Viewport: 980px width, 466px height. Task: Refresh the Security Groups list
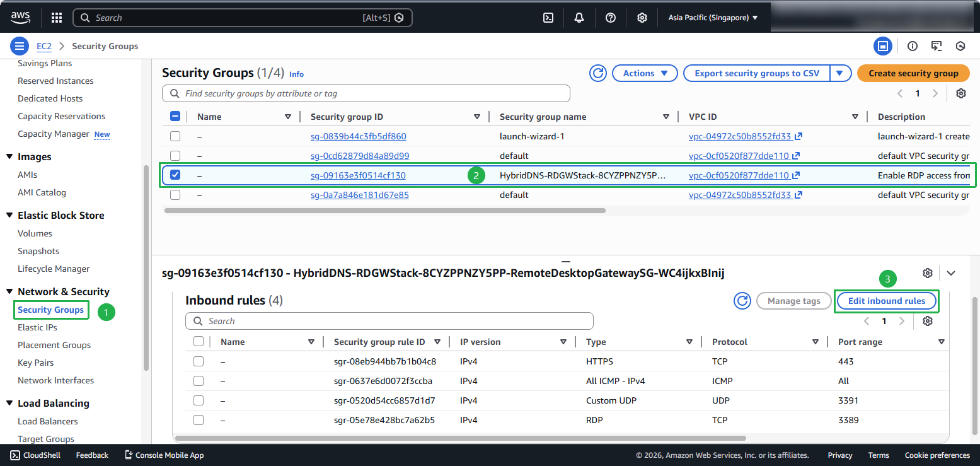597,73
